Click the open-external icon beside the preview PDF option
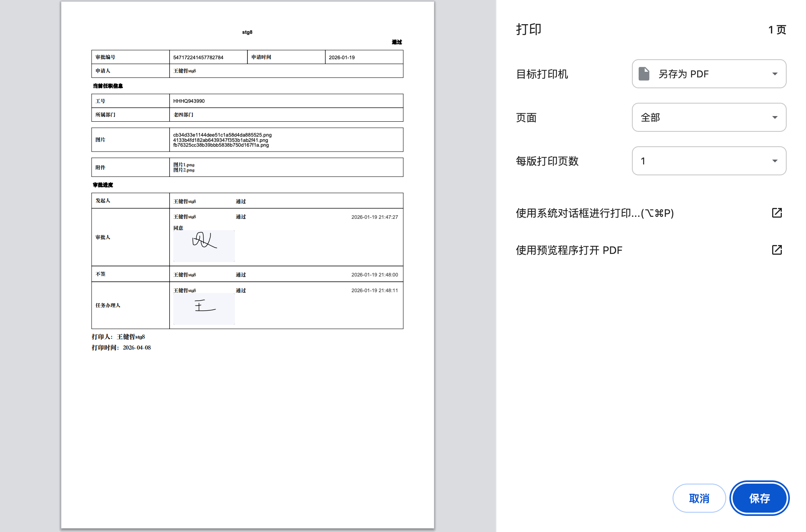 pyautogui.click(x=777, y=250)
